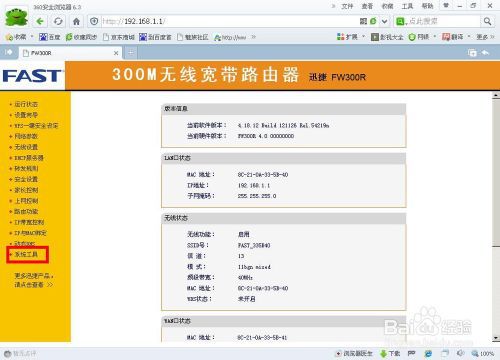
Task: Expand the 收藏 favorites dropdown arrow
Action: pyautogui.click(x=32, y=37)
